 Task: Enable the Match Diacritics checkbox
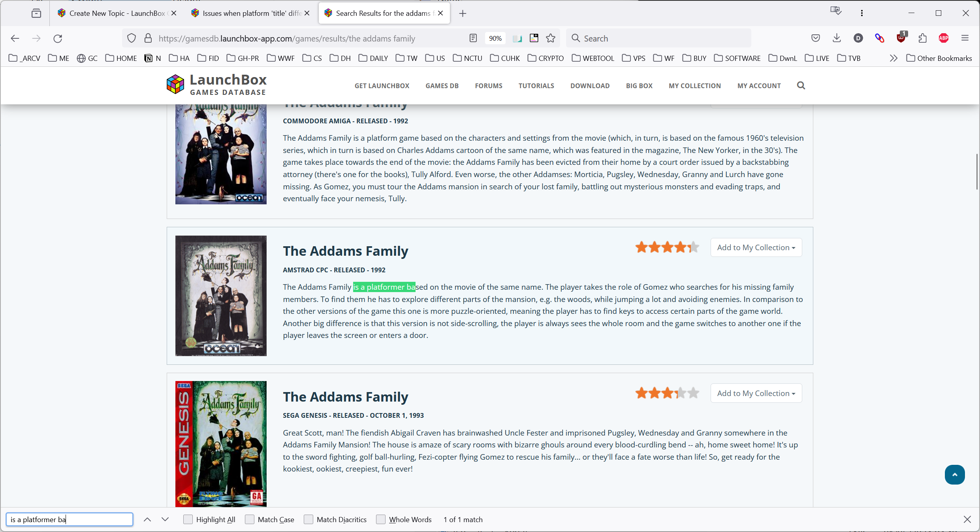coord(308,519)
